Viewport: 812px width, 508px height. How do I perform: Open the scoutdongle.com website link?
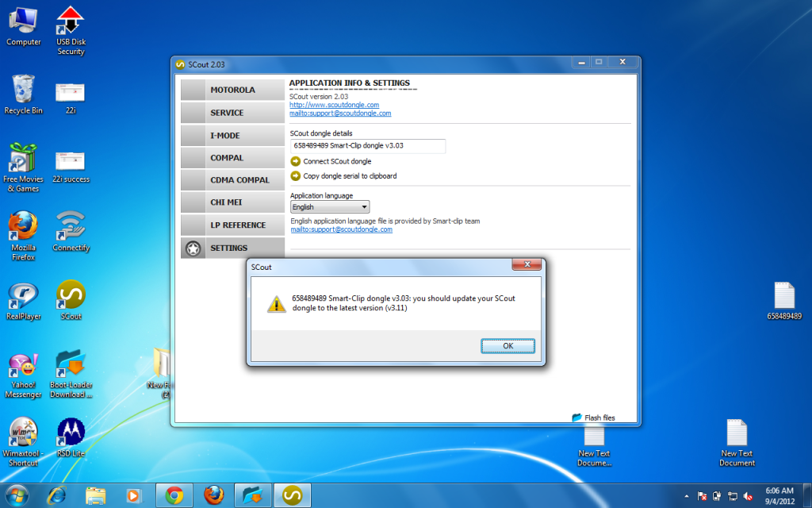334,105
